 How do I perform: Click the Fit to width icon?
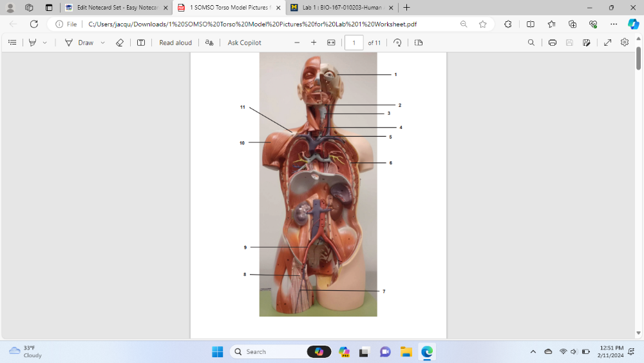(x=331, y=43)
